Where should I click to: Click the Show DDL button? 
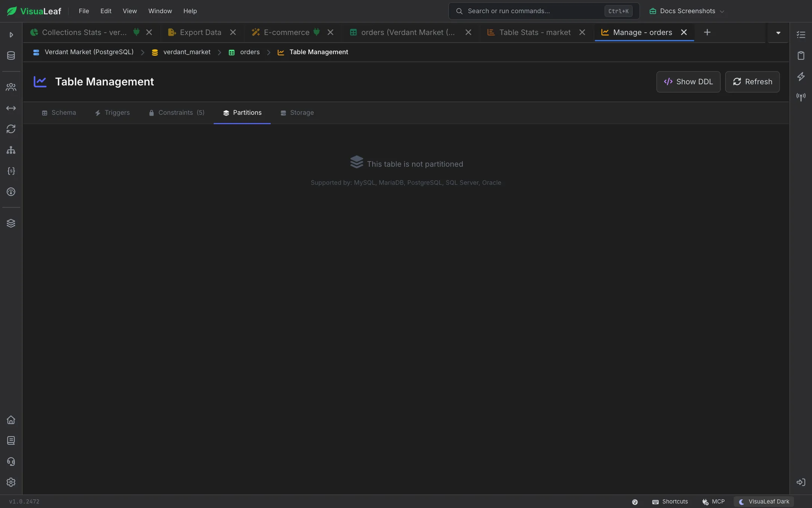pyautogui.click(x=688, y=82)
